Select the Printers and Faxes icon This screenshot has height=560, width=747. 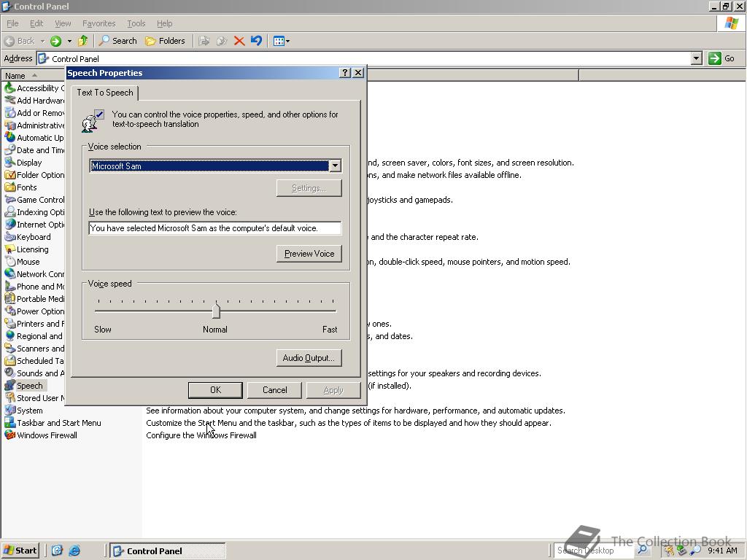click(10, 323)
